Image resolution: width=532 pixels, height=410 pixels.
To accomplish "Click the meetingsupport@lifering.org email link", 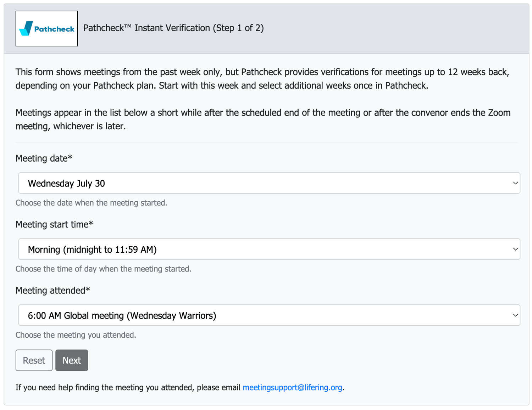I will (x=292, y=387).
